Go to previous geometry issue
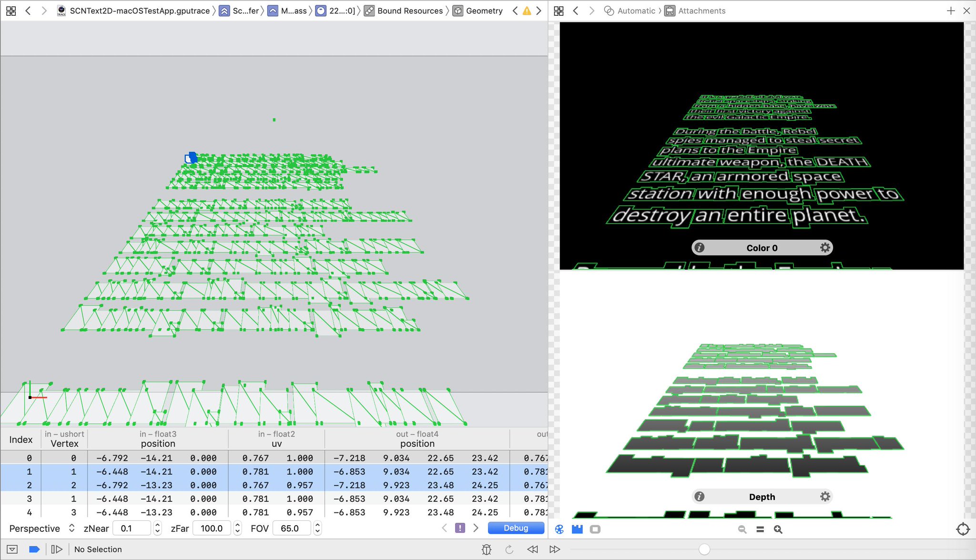 click(444, 528)
